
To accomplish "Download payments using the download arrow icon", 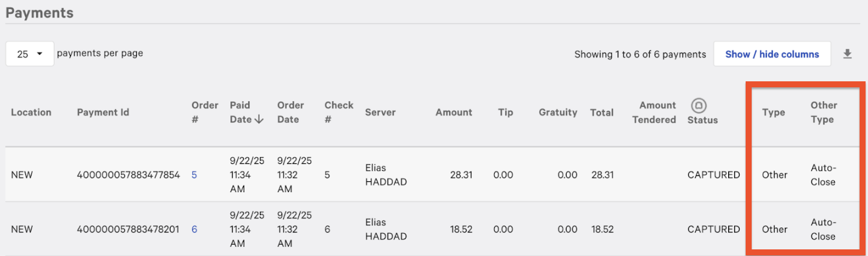I will [x=848, y=54].
